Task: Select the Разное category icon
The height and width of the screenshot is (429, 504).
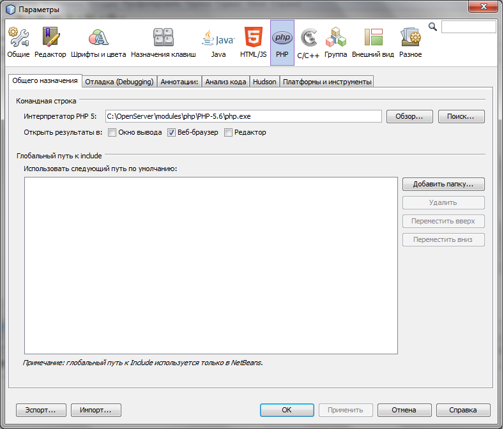Action: 410,42
